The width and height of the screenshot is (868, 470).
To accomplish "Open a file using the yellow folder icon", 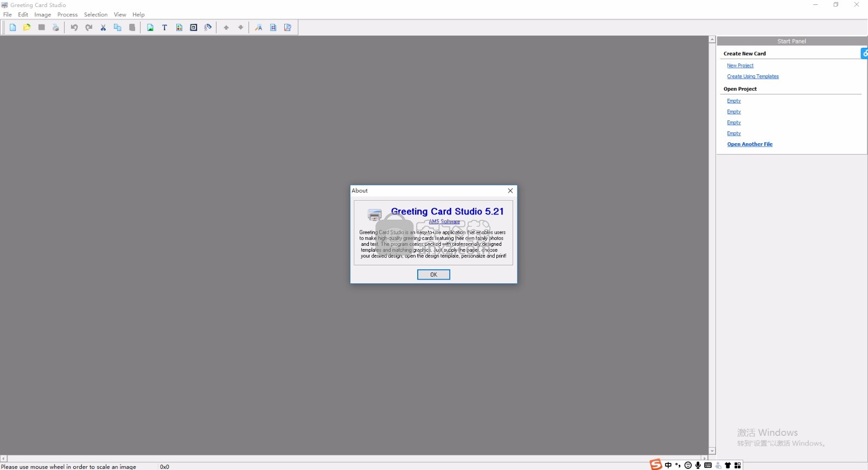I will 27,28.
